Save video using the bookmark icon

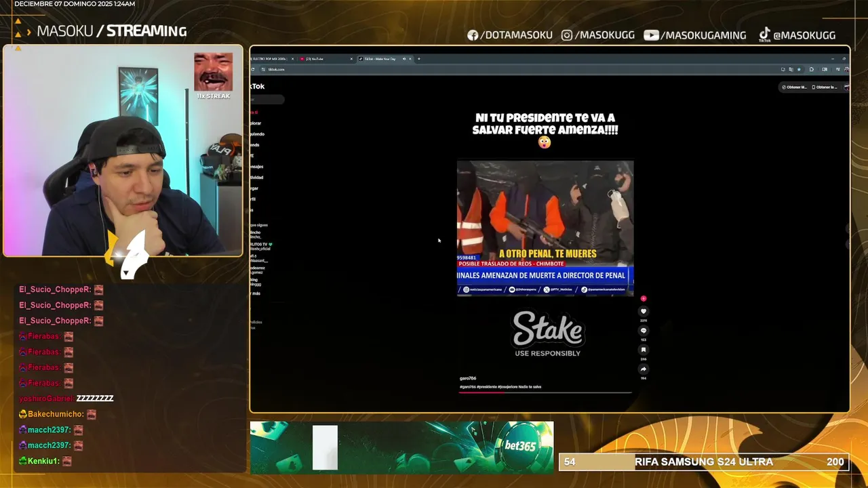point(644,350)
